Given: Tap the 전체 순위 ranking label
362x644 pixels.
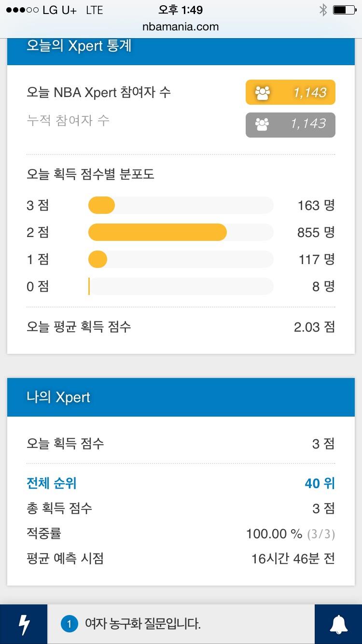Looking at the screenshot, I should coord(52,483).
